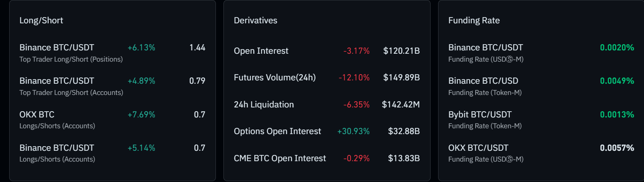Viewport: 644px width, 182px height.
Task: Click the +5.14% Binance Longs/Shorts change
Action: (x=141, y=148)
